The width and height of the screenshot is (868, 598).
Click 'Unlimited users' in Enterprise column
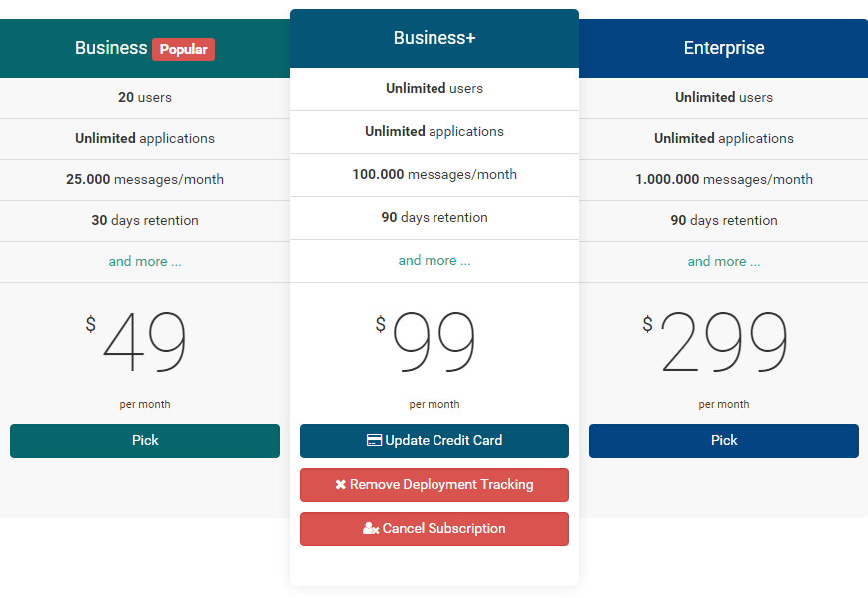(x=723, y=97)
